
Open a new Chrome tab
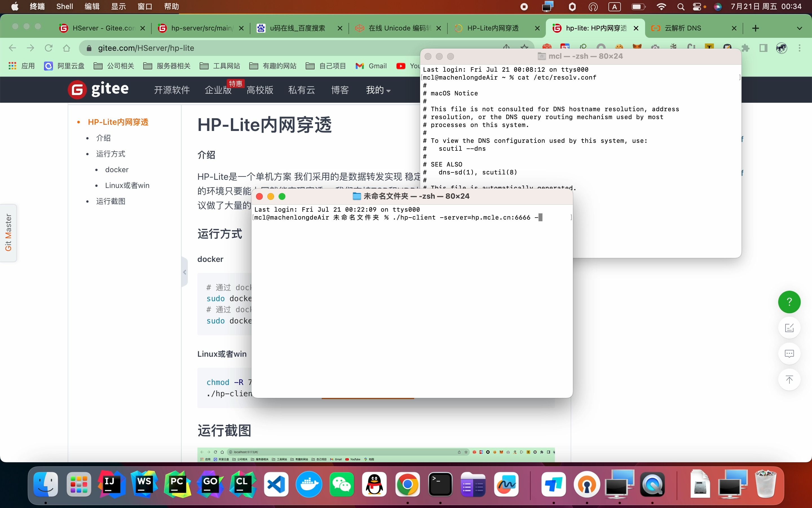(x=755, y=28)
